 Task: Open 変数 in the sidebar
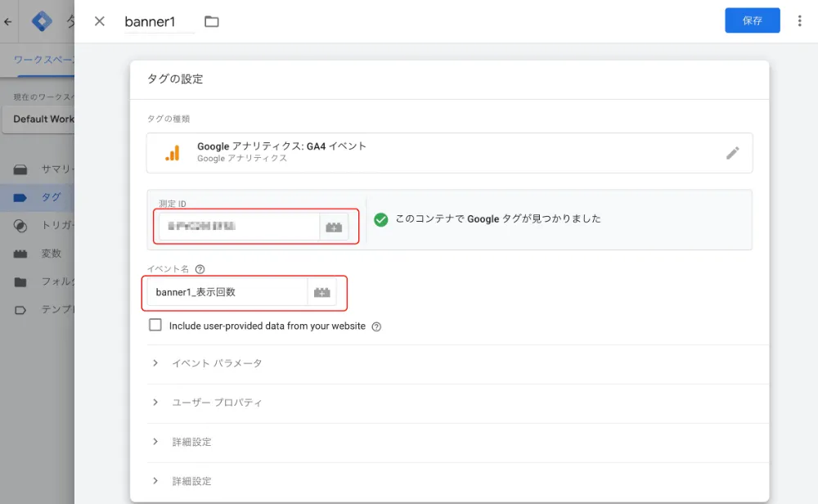(x=37, y=254)
